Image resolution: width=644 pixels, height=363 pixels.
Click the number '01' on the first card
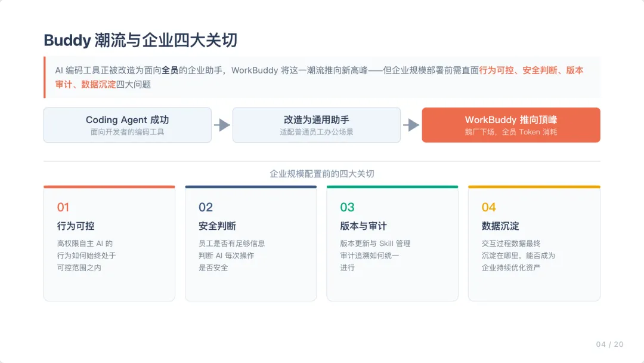coord(63,207)
